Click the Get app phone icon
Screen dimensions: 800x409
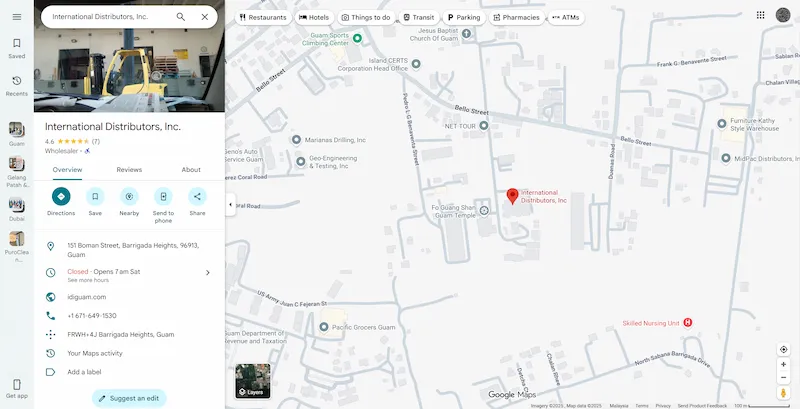[x=17, y=385]
